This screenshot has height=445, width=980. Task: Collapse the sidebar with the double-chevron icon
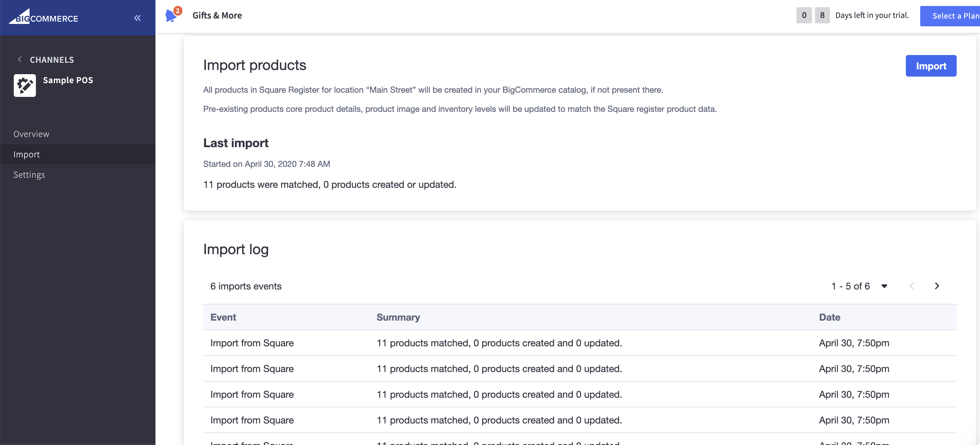[x=137, y=18]
